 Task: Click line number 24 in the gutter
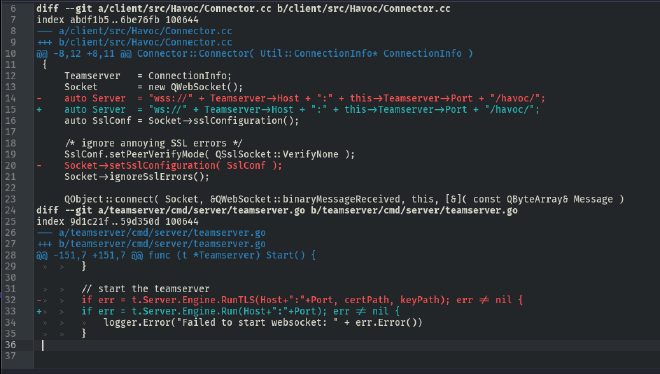click(x=11, y=210)
